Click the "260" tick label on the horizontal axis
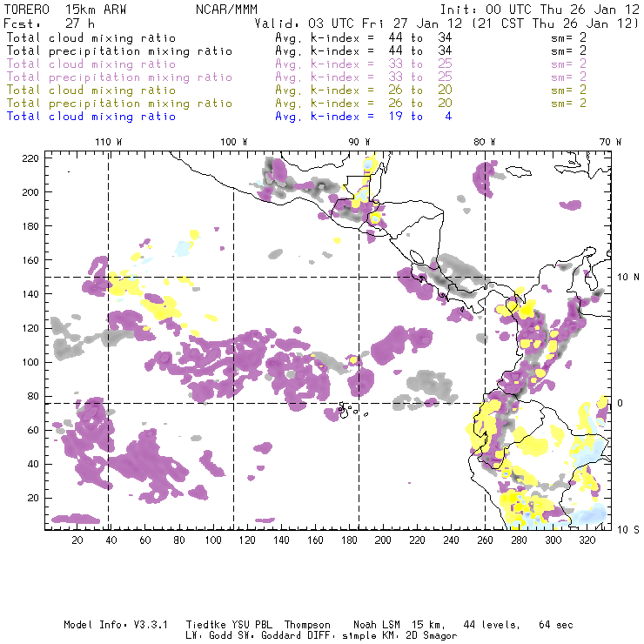644x644 pixels. point(485,540)
